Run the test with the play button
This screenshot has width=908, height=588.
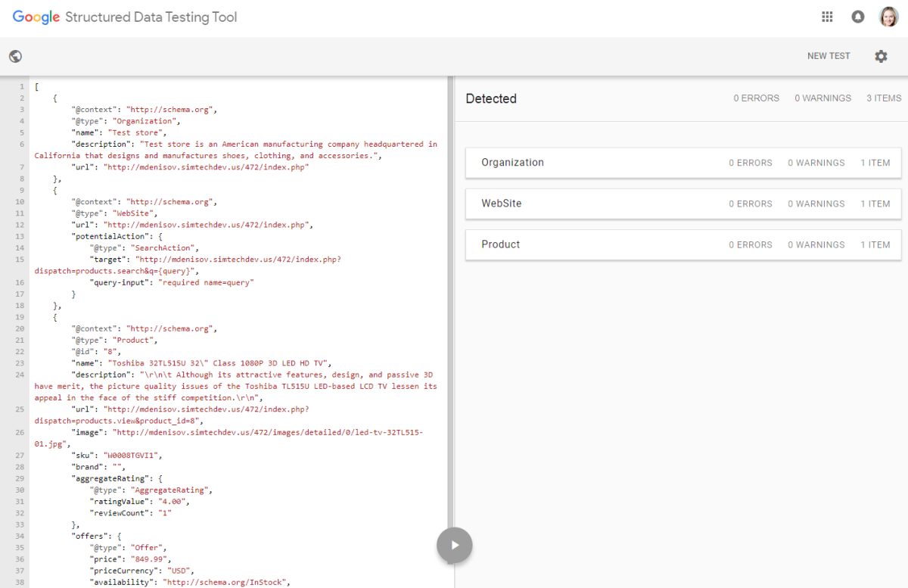pos(454,545)
